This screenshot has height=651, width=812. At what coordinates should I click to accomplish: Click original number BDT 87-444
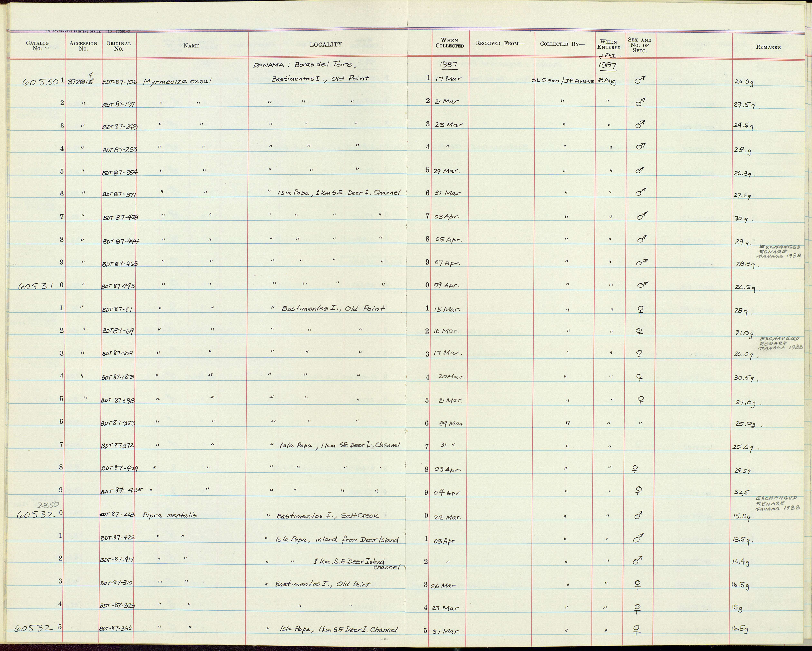[121, 241]
